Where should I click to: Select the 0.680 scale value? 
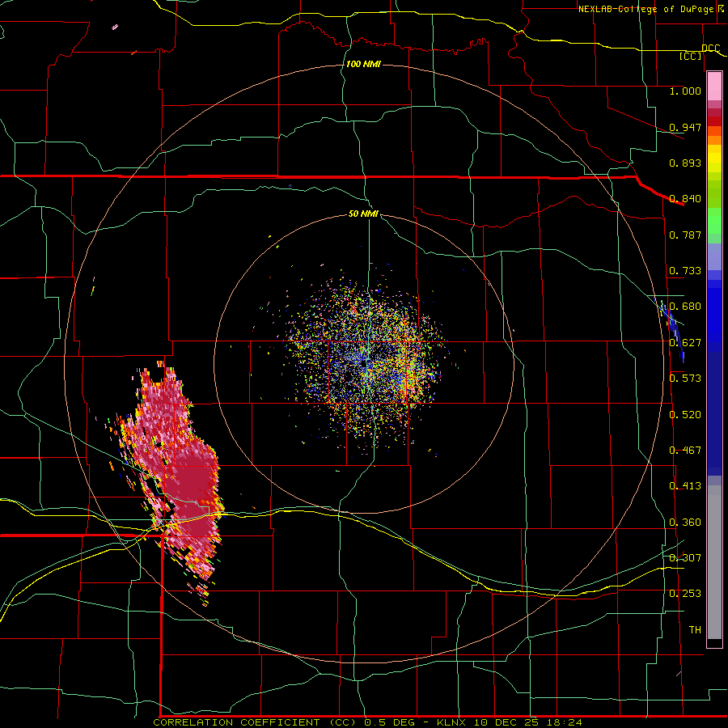[685, 307]
